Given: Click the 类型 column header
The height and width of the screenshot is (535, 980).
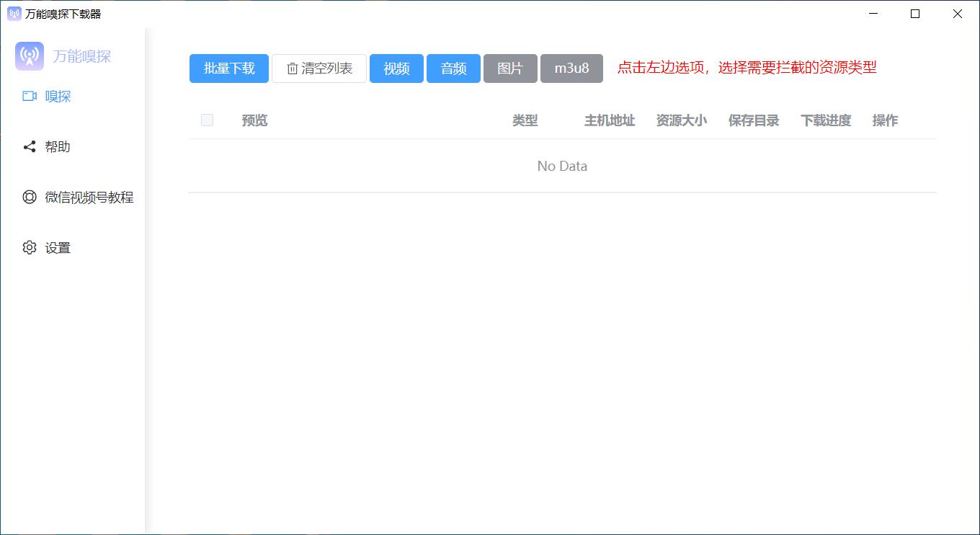Looking at the screenshot, I should (x=525, y=120).
